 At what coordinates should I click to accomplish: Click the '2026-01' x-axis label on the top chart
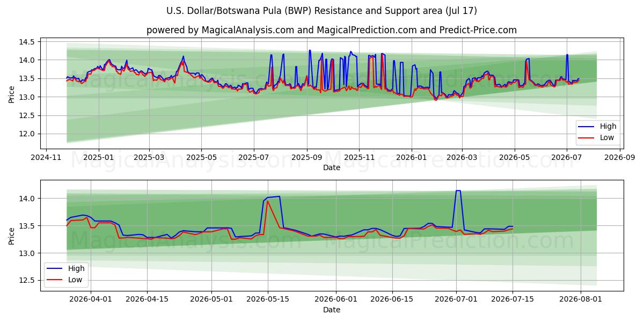click(412, 158)
